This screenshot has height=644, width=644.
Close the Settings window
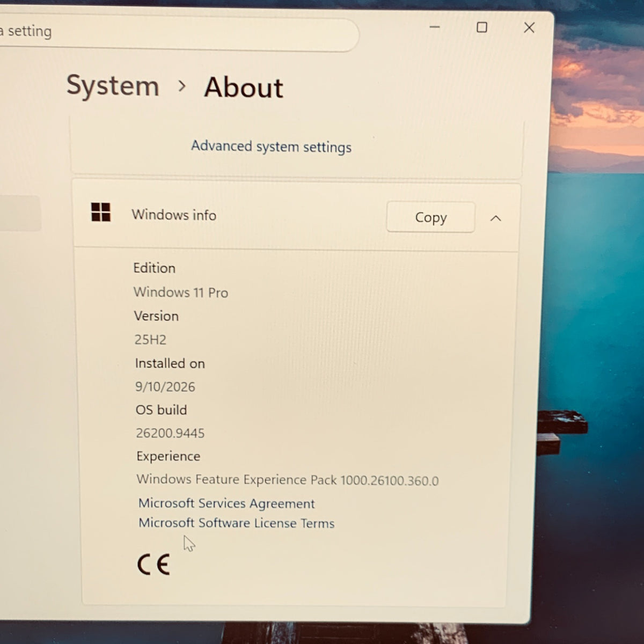tap(529, 27)
